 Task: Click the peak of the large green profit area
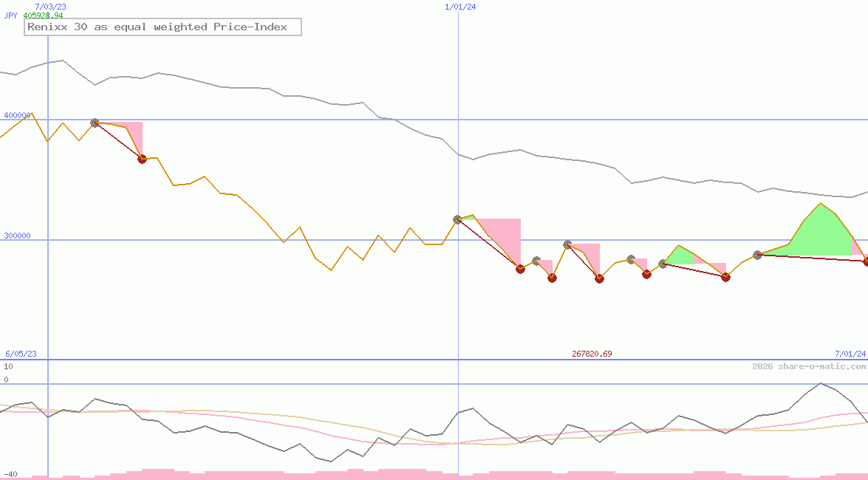tap(821, 204)
